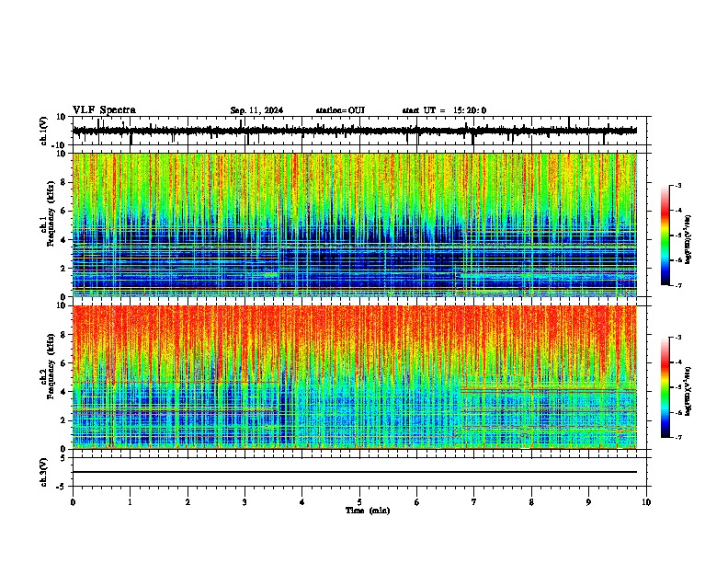
Task: Click the ch.2 color scale bar
Action: [665, 387]
